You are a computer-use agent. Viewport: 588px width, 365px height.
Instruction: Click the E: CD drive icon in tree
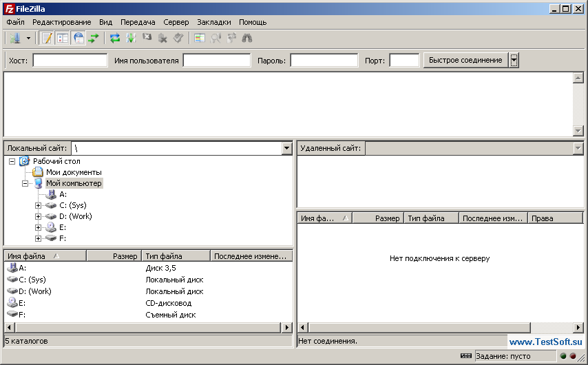tap(51, 227)
